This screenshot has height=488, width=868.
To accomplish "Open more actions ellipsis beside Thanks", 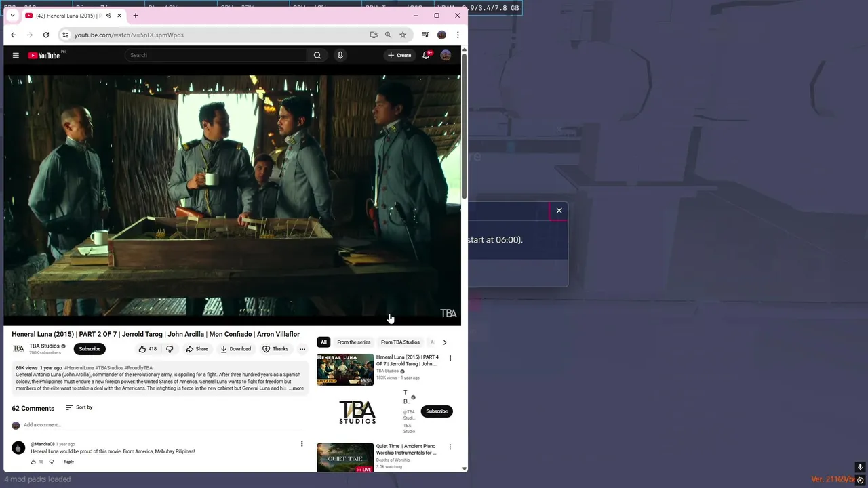I will point(302,349).
